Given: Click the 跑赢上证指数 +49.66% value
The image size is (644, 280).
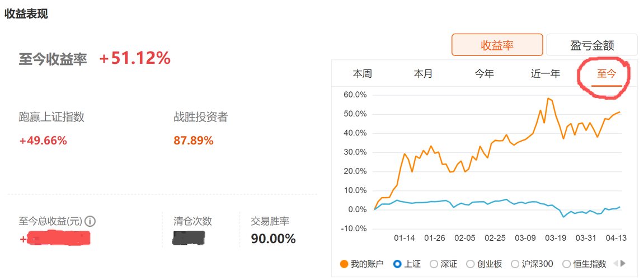Looking at the screenshot, I should pyautogui.click(x=43, y=141).
